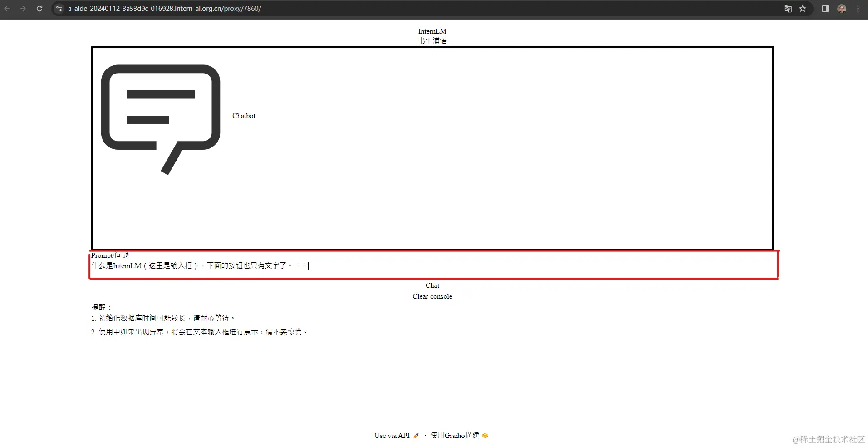Click the Prompt/问题 label
868x447 pixels.
pyautogui.click(x=110, y=255)
